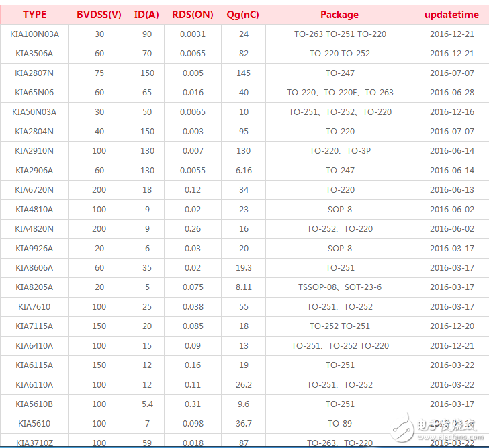
Task: Select the KIA2807N part name
Action: pos(34,73)
